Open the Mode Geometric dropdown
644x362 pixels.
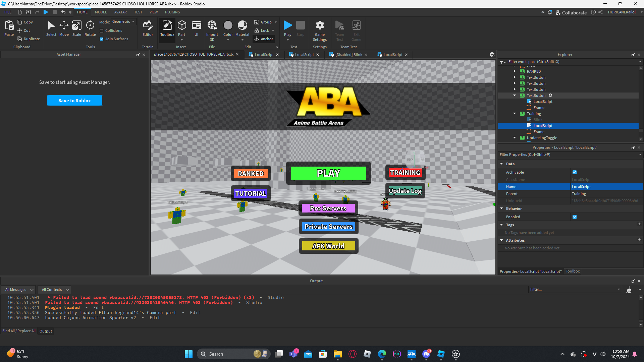click(123, 22)
